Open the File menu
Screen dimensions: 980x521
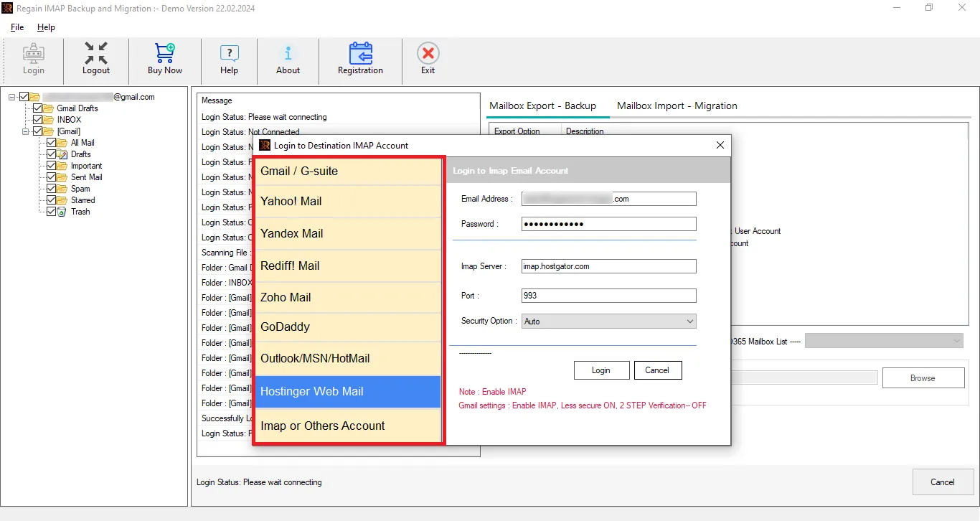pos(17,27)
